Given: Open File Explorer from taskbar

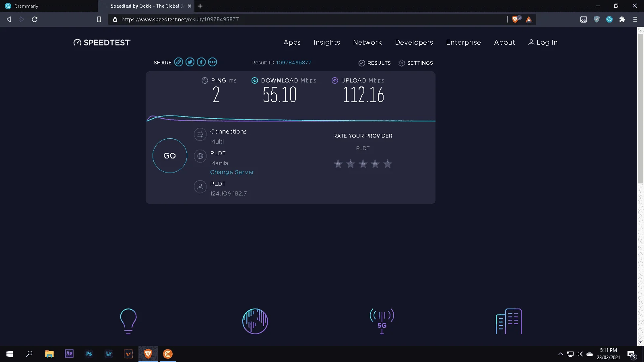Looking at the screenshot, I should (50, 354).
